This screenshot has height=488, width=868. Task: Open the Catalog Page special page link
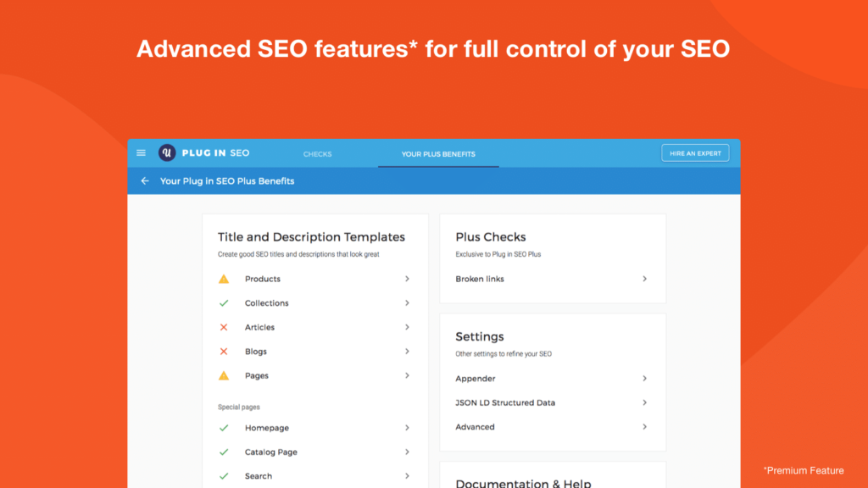pyautogui.click(x=270, y=452)
